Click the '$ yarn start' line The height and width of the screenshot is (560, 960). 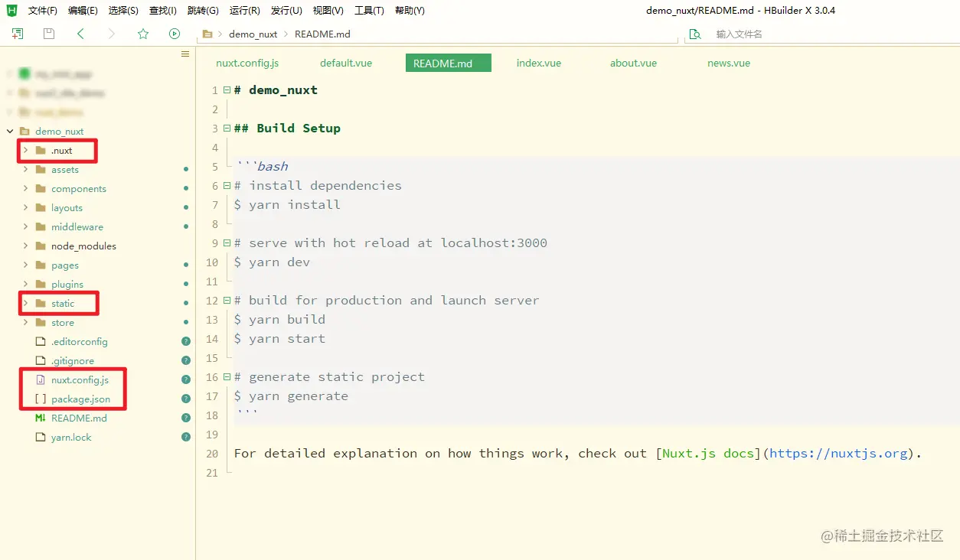click(279, 339)
